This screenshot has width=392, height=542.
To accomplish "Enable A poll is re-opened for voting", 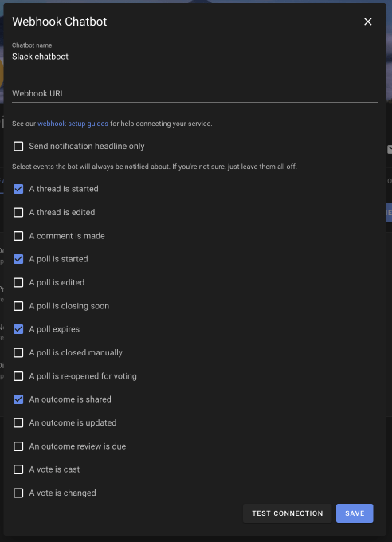I will tap(18, 376).
